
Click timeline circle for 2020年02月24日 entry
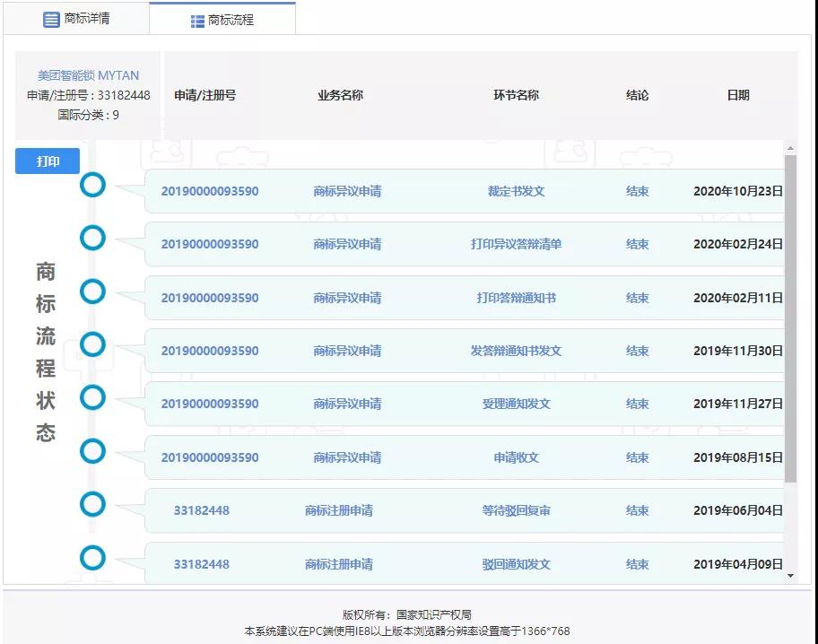(x=92, y=238)
